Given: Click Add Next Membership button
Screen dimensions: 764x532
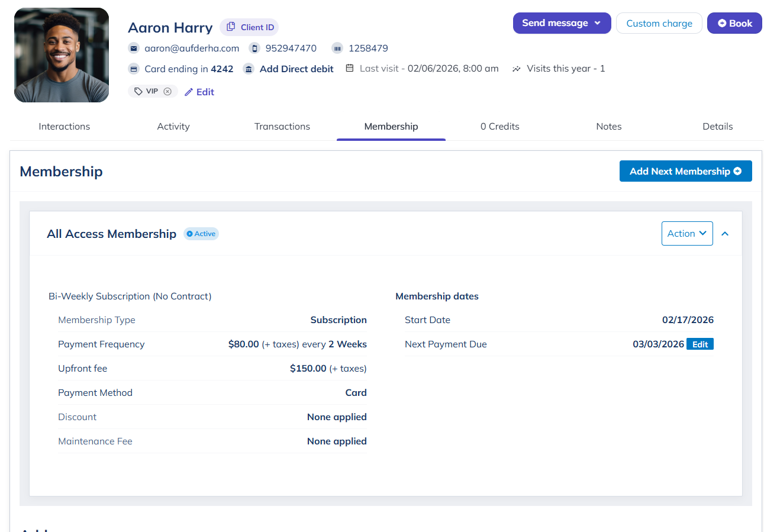Looking at the screenshot, I should pyautogui.click(x=686, y=171).
